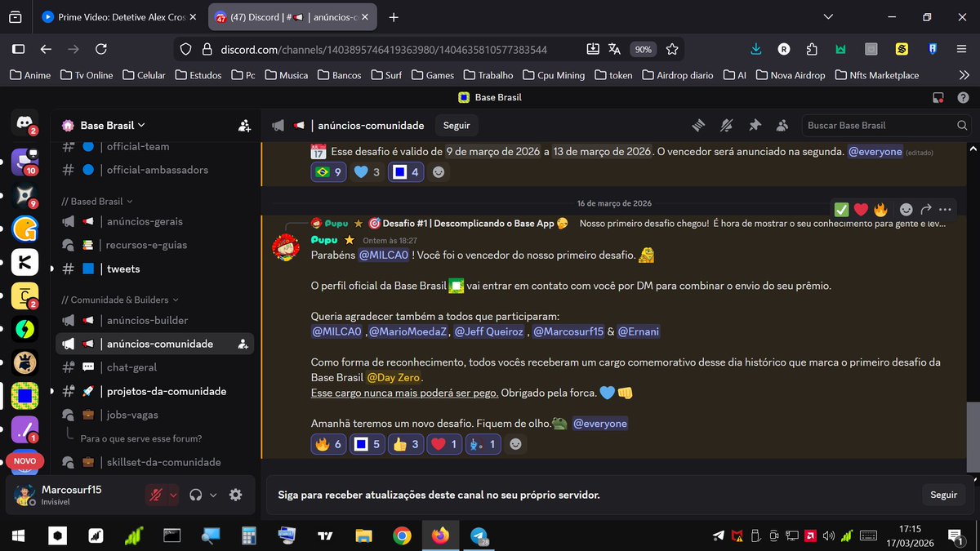Open audio output options arrow

click(x=213, y=495)
